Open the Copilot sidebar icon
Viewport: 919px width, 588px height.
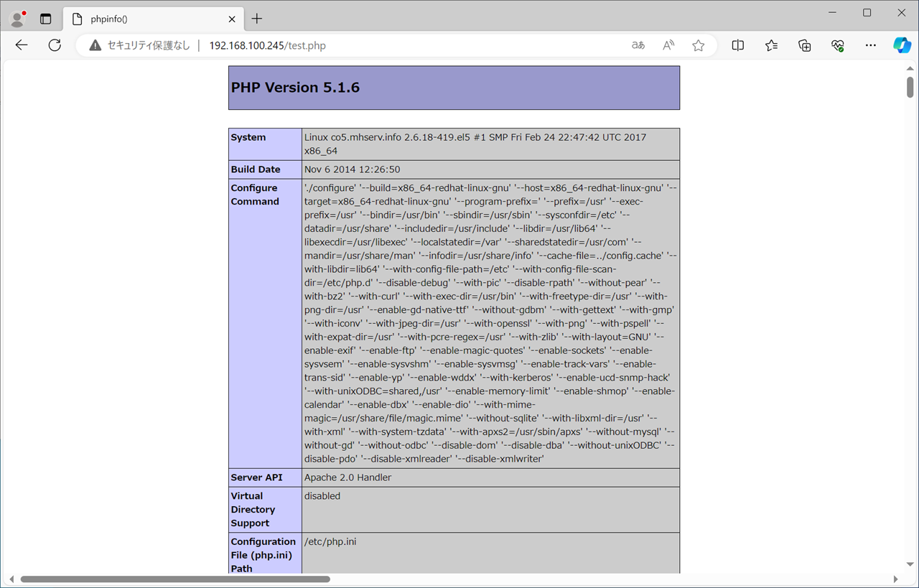pyautogui.click(x=902, y=45)
